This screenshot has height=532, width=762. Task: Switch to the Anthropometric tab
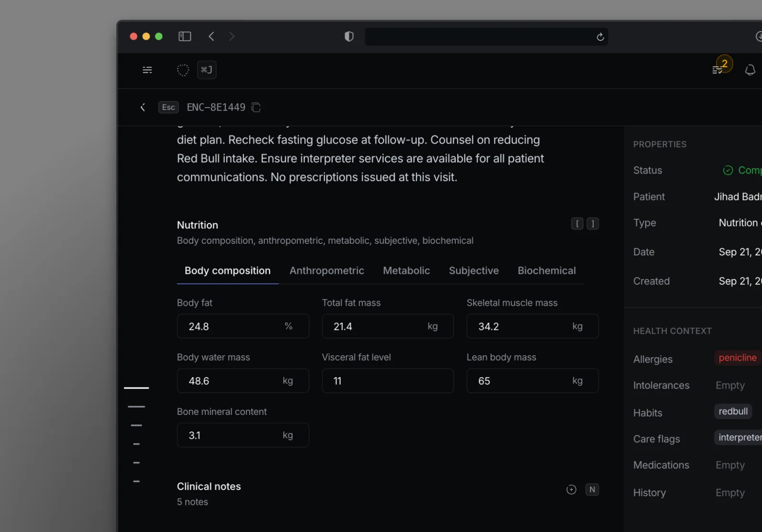[327, 271]
